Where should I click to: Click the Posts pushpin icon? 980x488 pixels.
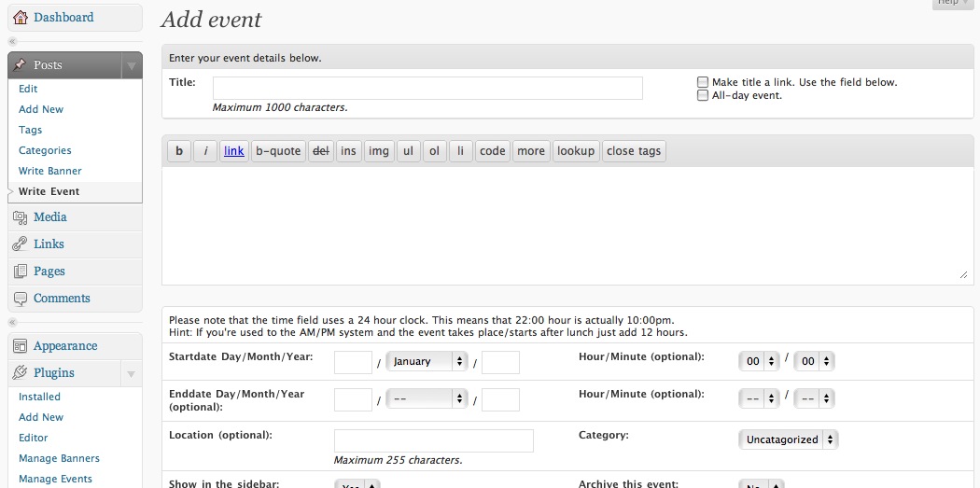21,65
